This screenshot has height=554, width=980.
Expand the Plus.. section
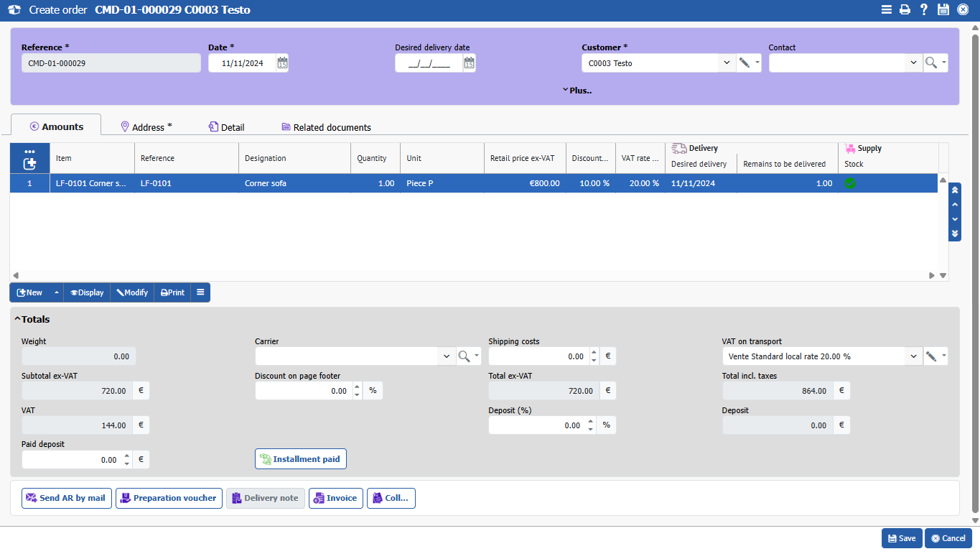[x=577, y=91]
